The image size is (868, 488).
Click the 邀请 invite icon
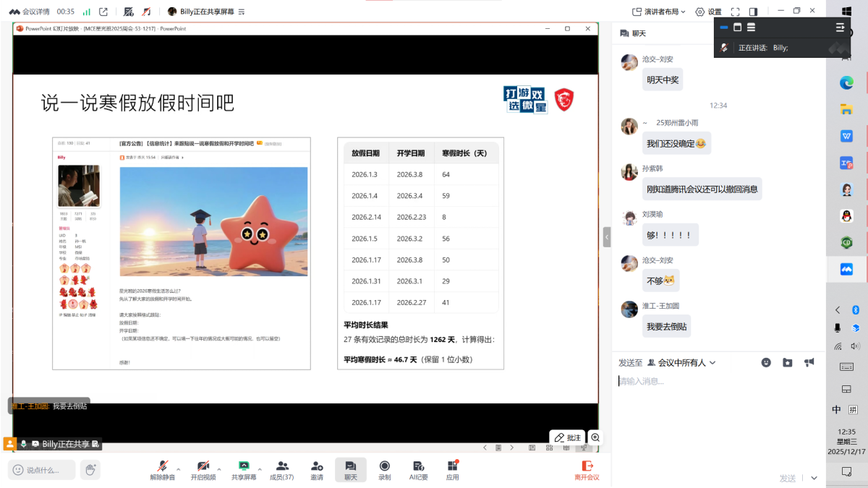point(317,469)
